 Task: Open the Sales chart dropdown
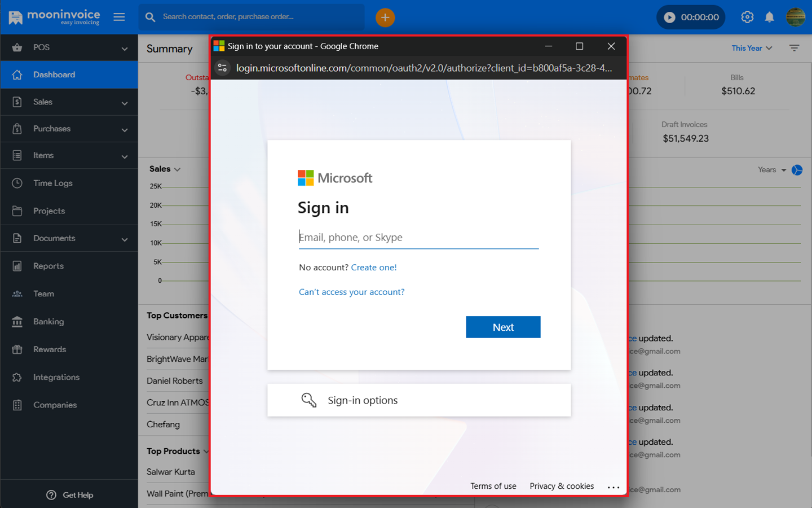coord(165,169)
